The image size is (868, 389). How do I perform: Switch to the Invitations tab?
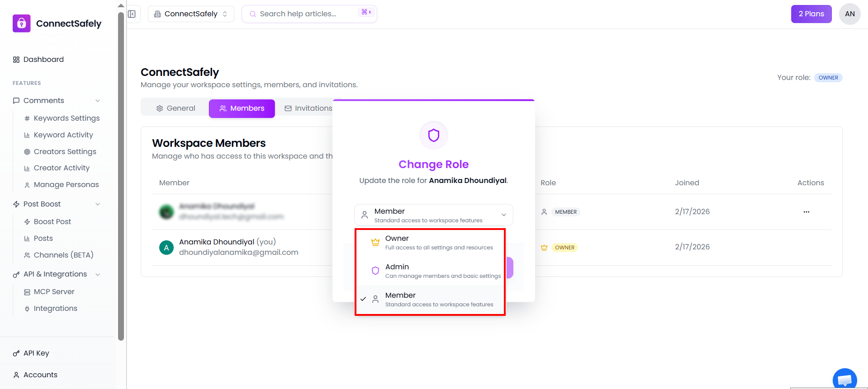(308, 108)
